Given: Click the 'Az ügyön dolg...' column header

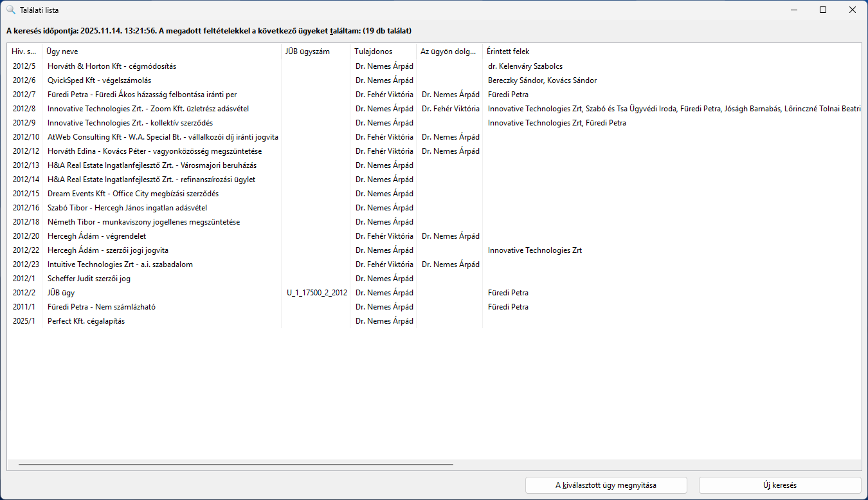Looking at the screenshot, I should point(448,51).
